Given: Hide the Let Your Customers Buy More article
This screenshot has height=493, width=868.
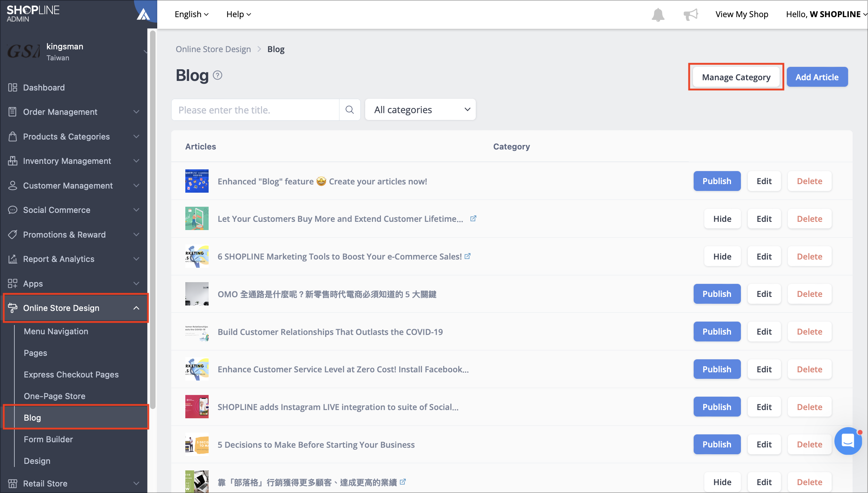Looking at the screenshot, I should tap(722, 219).
